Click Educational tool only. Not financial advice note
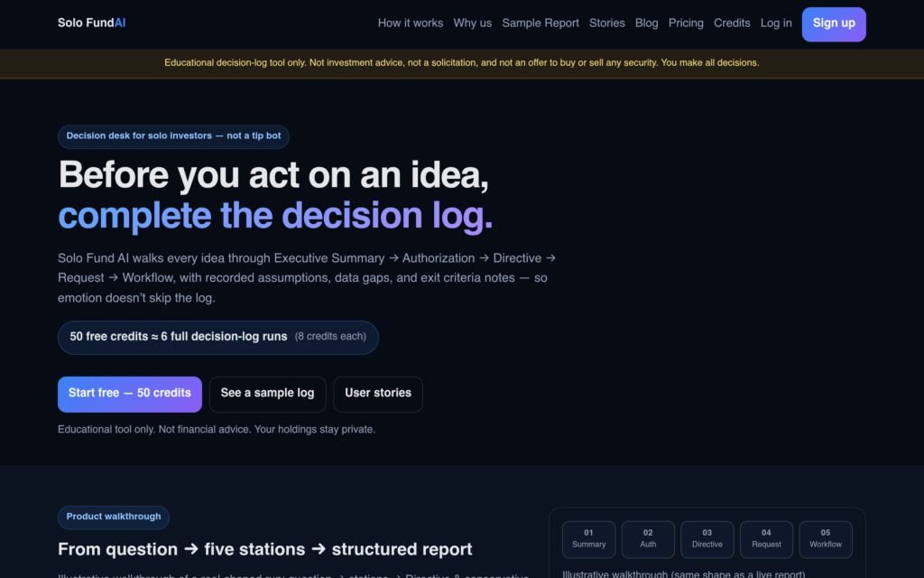924x578 pixels. pyautogui.click(x=217, y=429)
